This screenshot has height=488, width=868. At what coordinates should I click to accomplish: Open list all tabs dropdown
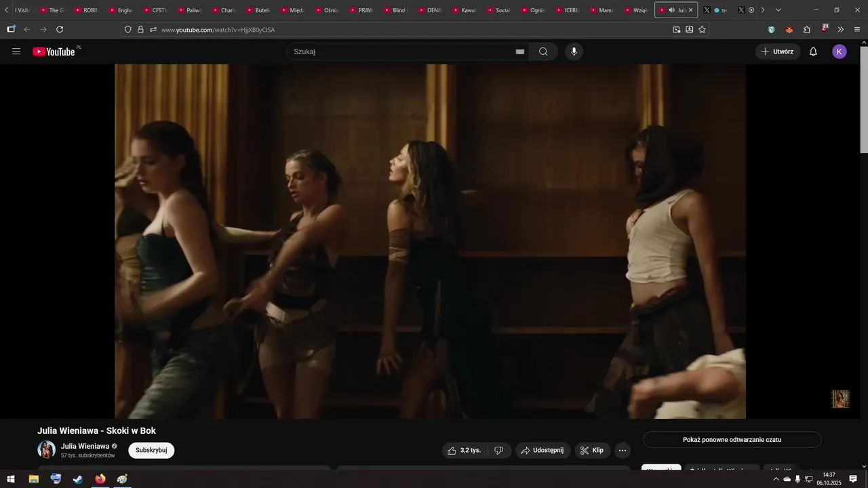(778, 10)
